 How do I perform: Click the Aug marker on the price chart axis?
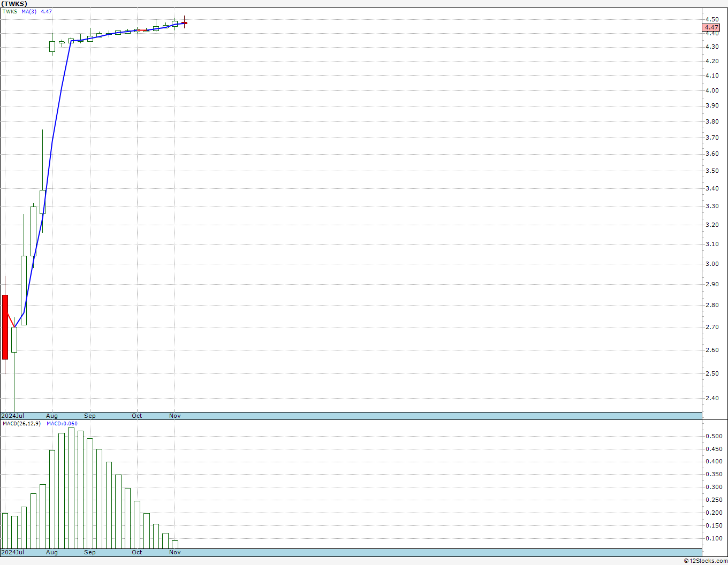pyautogui.click(x=52, y=416)
